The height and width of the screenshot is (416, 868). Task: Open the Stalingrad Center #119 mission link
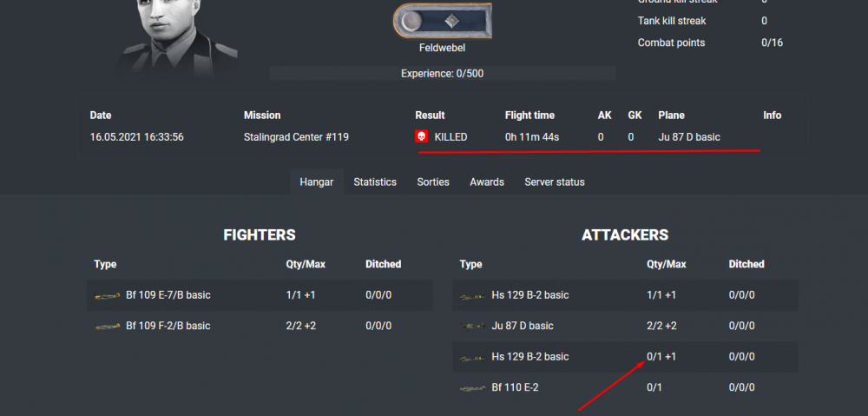296,137
